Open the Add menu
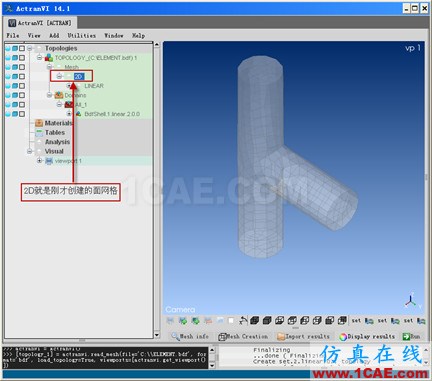 [54, 35]
